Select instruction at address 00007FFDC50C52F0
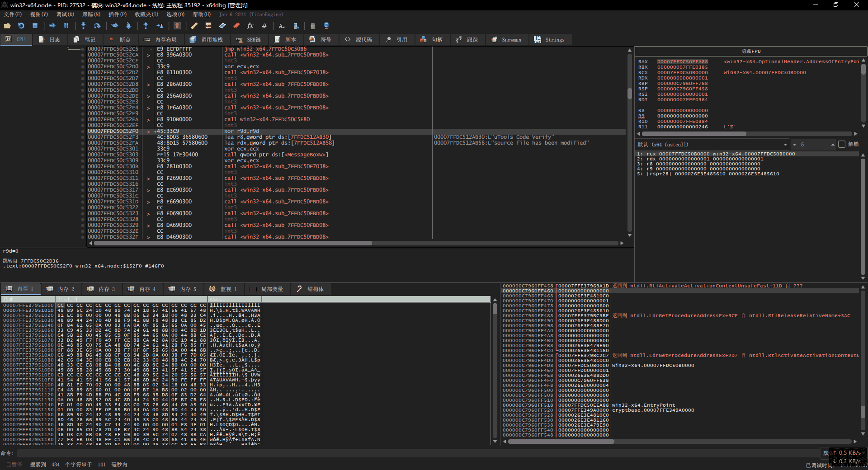 pyautogui.click(x=356, y=131)
